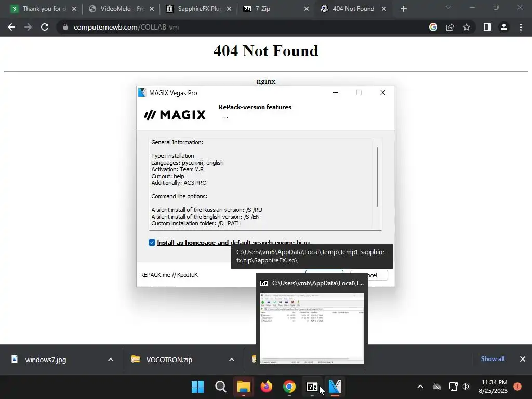
Task: Open File Explorer from the taskbar
Action: pos(243,387)
